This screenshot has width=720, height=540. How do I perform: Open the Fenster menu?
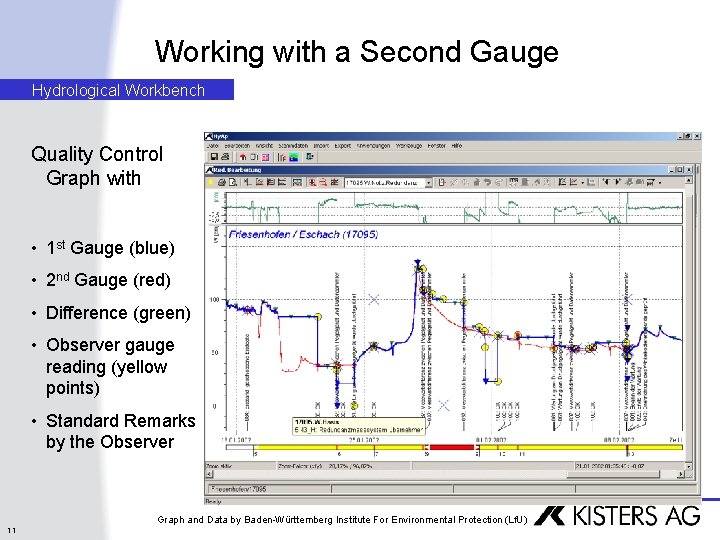[437, 146]
